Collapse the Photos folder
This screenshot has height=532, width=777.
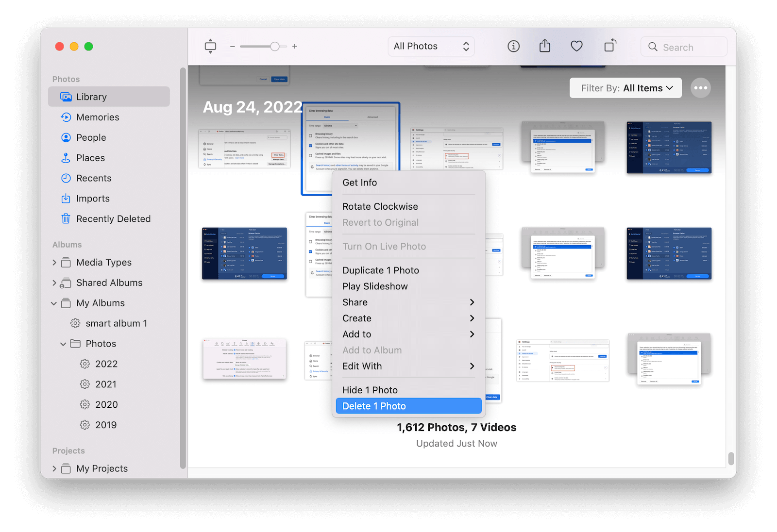tap(64, 344)
